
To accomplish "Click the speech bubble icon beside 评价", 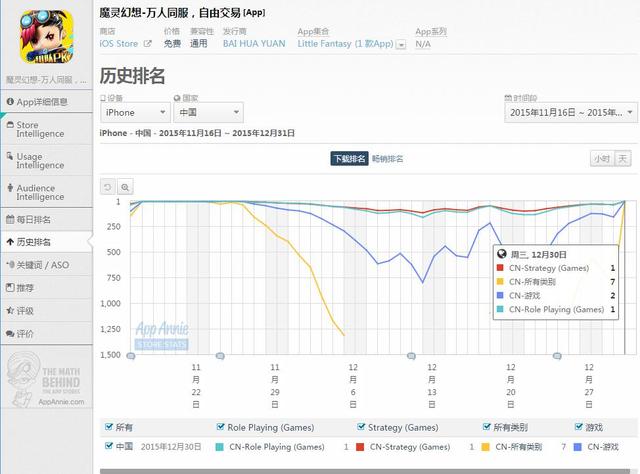I will click(10, 334).
